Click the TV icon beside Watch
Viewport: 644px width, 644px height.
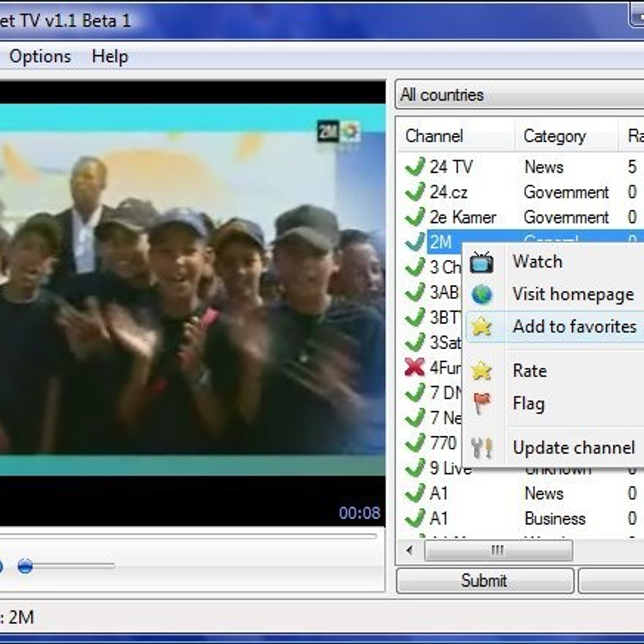coord(481,262)
